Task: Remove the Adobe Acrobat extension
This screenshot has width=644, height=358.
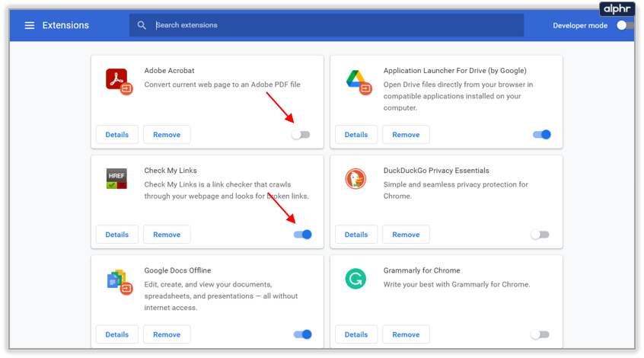Action: 167,134
